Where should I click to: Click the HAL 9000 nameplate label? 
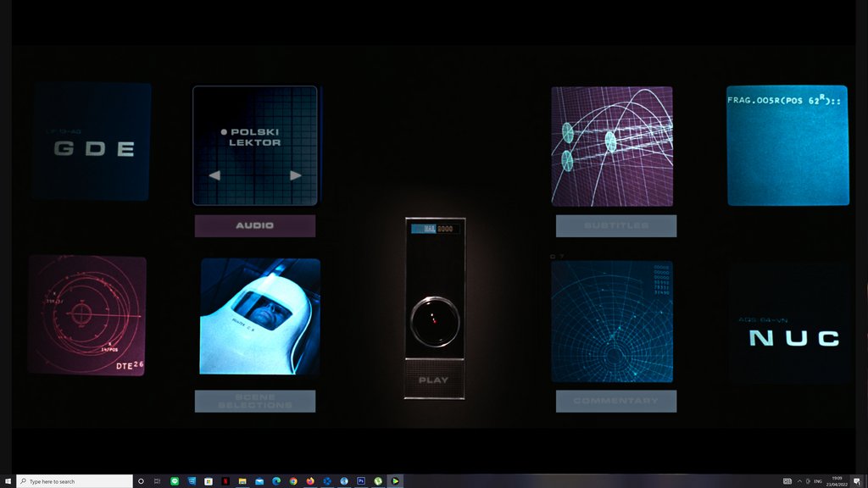click(433, 229)
